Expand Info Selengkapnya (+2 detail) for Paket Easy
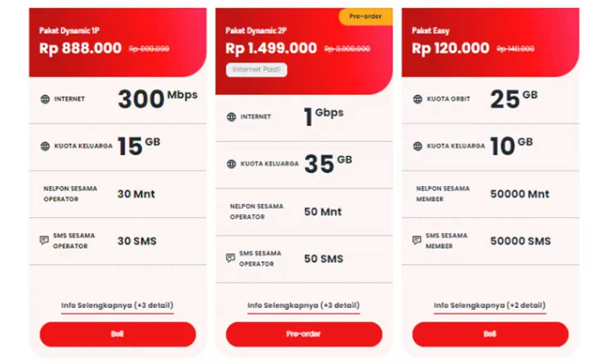The width and height of the screenshot is (607, 364). pos(490,305)
